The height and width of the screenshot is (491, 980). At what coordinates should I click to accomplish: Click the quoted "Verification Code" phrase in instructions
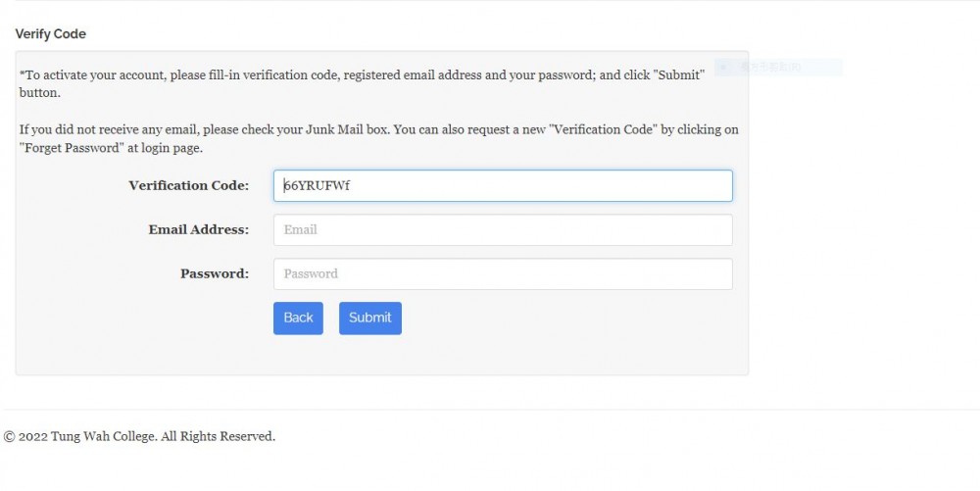(x=603, y=129)
